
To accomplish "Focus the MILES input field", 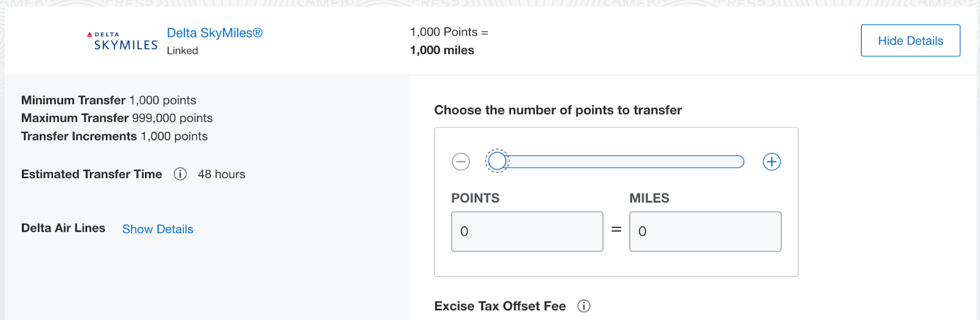I will (706, 231).
